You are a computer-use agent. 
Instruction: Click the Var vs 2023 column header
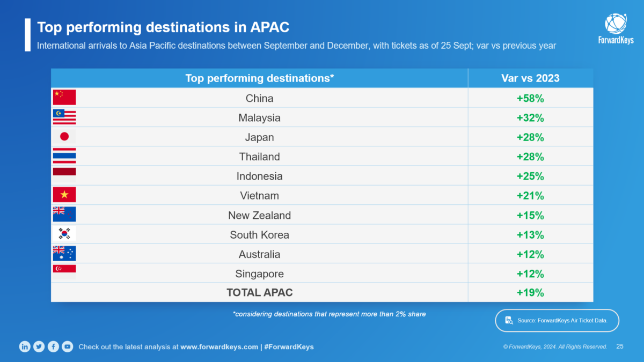530,78
